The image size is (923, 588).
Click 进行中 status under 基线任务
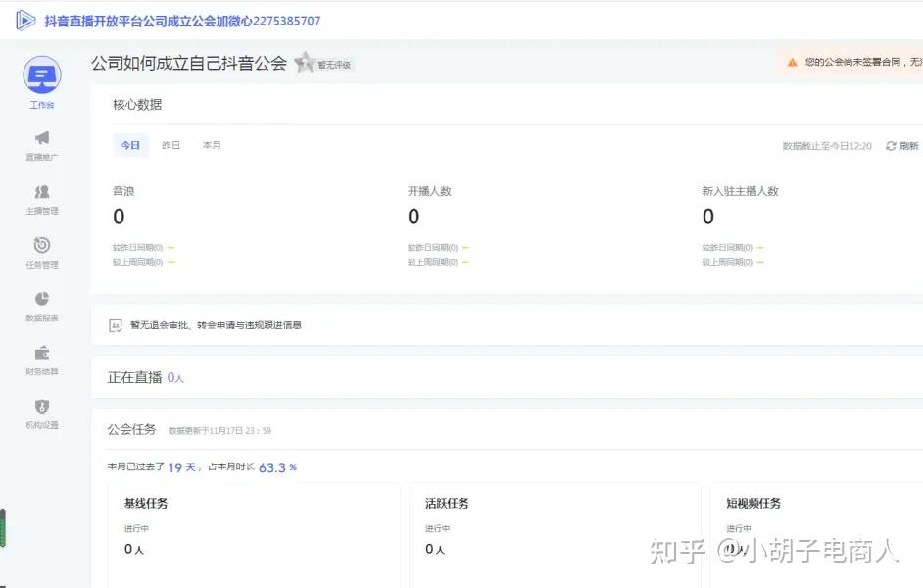point(136,528)
